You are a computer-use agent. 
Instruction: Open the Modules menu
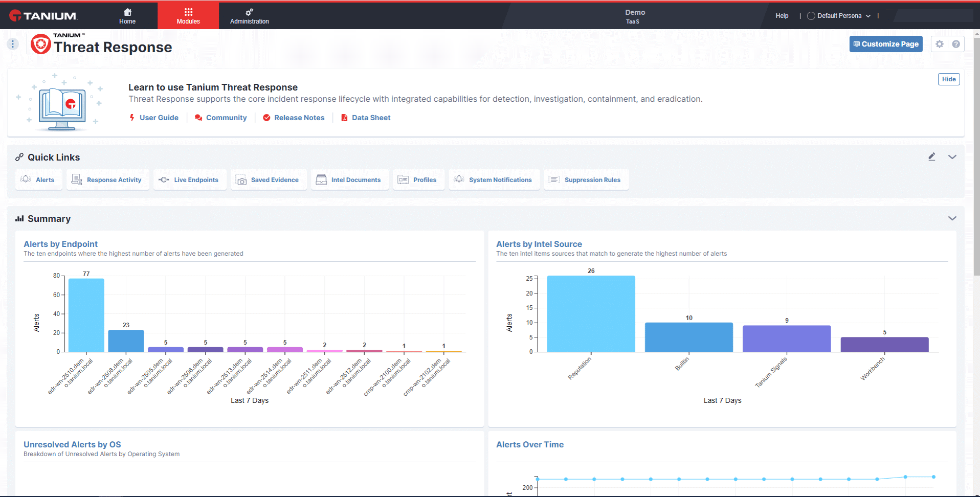tap(188, 16)
